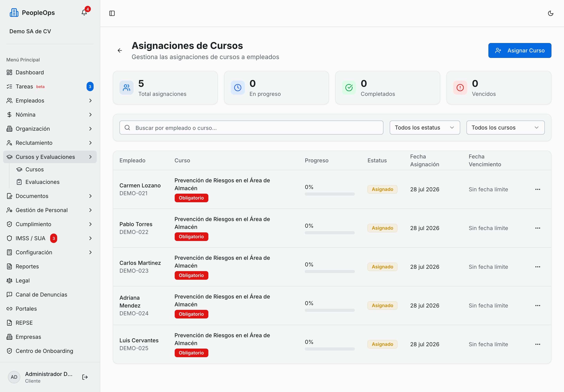Expand the Configuración menu
The height and width of the screenshot is (392, 564).
50,252
